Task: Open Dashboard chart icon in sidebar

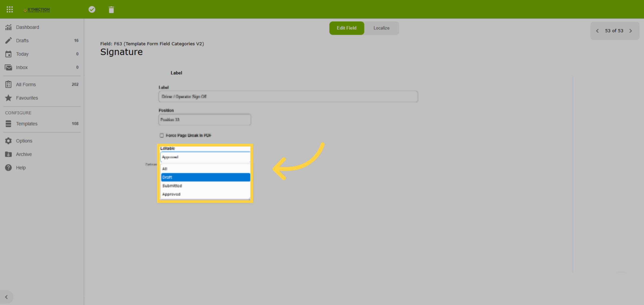Action: click(x=9, y=27)
